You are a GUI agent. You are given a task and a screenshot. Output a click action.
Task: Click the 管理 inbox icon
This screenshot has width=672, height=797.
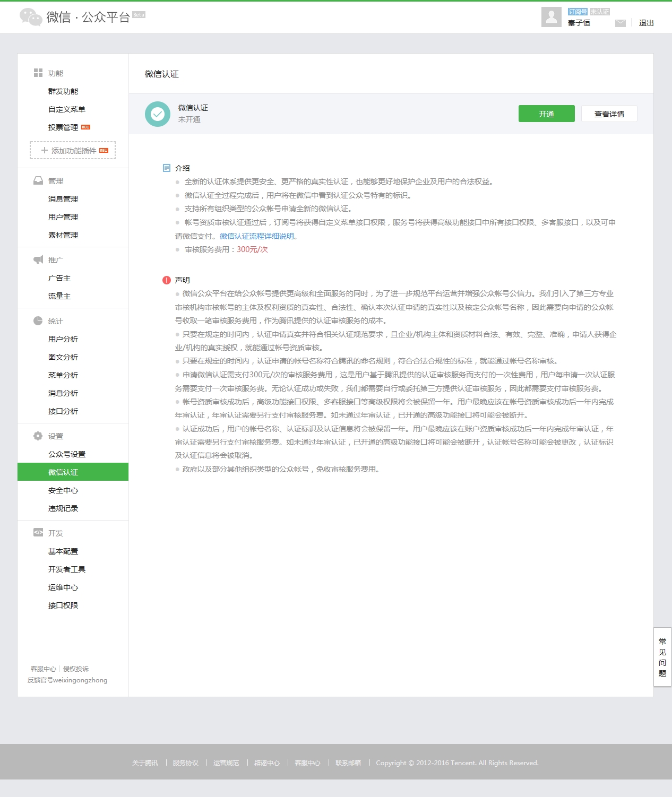[38, 180]
